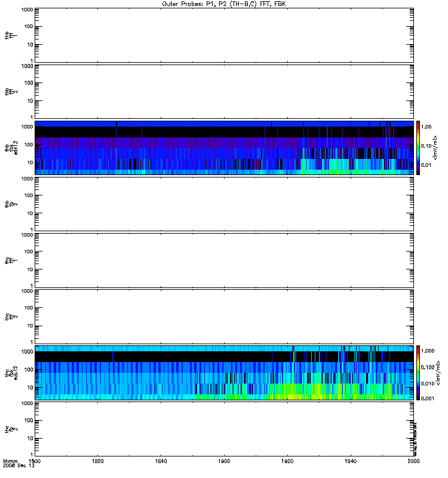Viewport: 448px width, 478px height.
Task: Click the '100' tick label on thc fbk panel
Action: [x=29, y=370]
